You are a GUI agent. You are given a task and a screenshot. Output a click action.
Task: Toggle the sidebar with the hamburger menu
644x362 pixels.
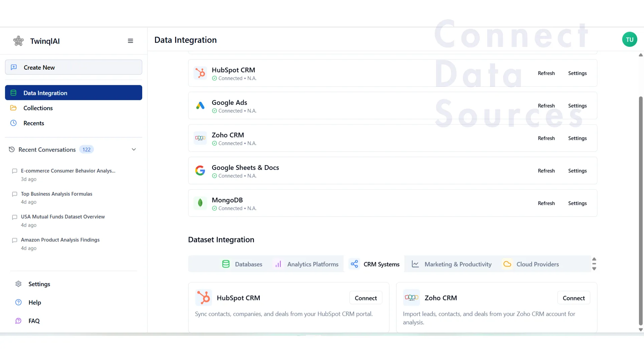130,41
